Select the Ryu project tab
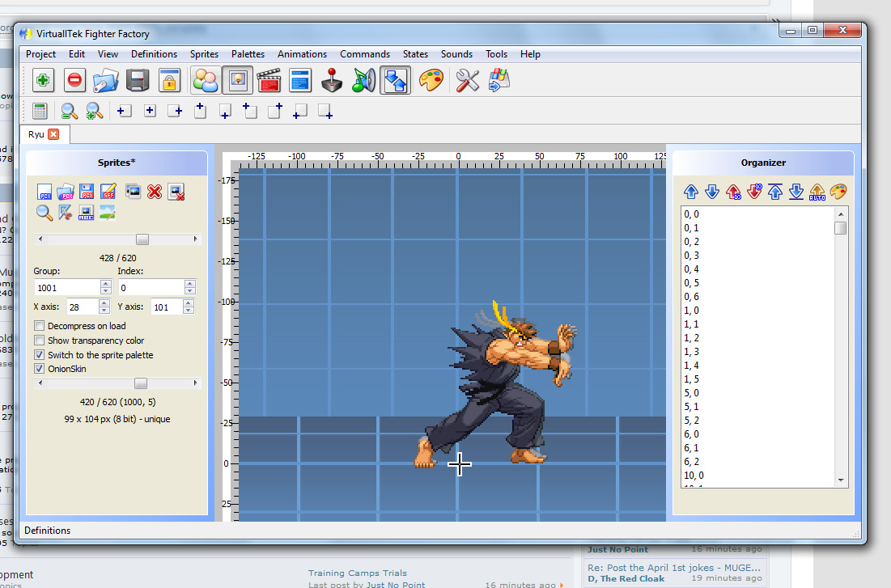Viewport: 891px width, 588px height. (x=36, y=134)
